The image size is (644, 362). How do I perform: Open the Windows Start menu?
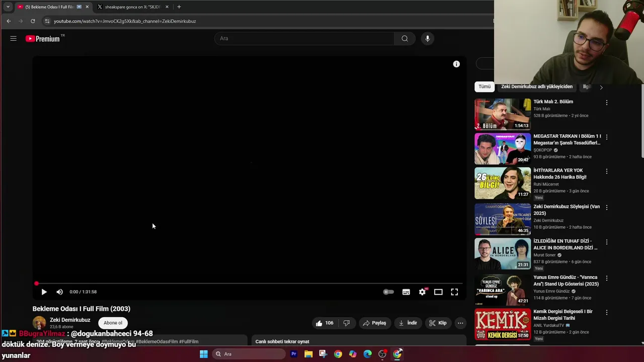click(204, 354)
